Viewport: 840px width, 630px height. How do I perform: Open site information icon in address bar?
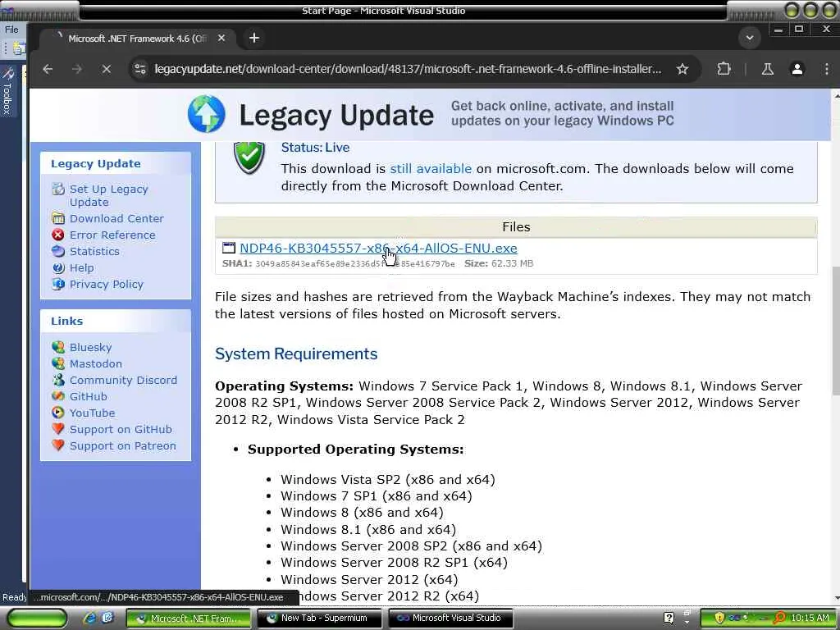140,69
